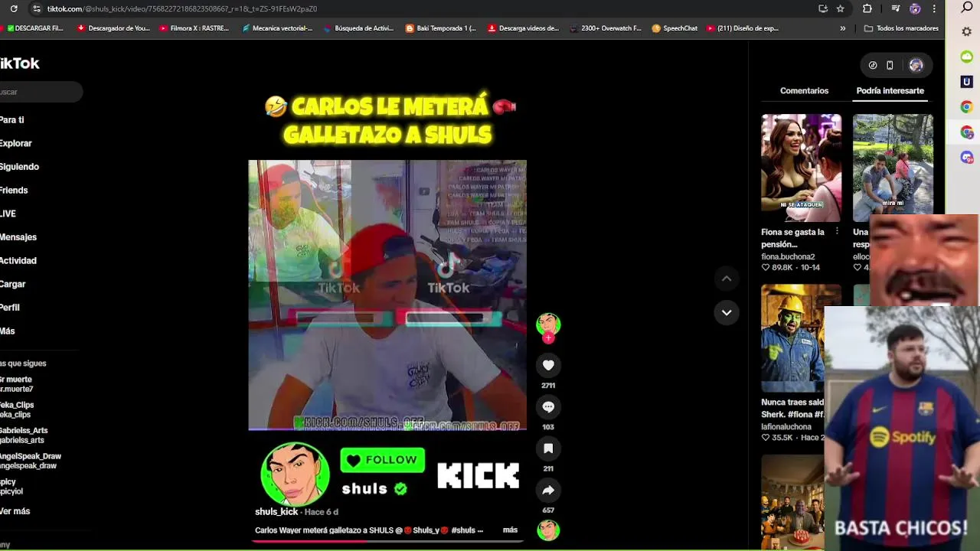Open comments via the speech bubble icon
This screenshot has width=980, height=551.
[548, 406]
